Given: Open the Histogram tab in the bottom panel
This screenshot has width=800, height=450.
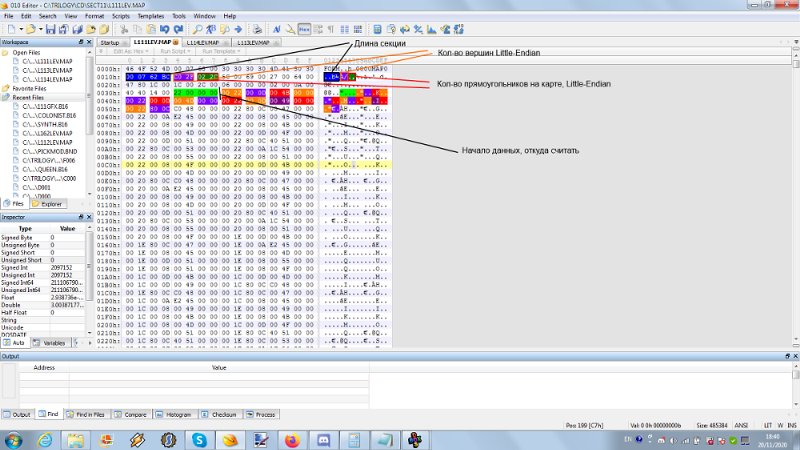Looking at the screenshot, I should pyautogui.click(x=174, y=414).
